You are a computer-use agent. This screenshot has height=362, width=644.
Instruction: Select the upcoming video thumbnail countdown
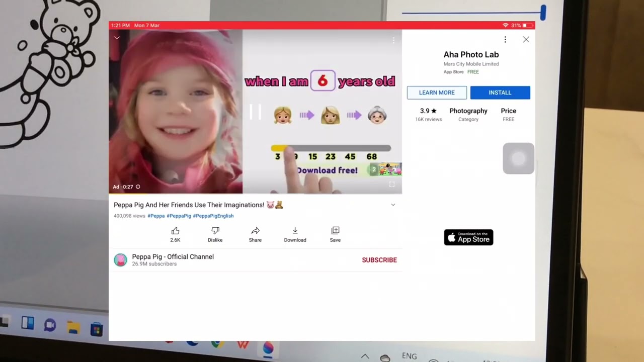pos(386,169)
